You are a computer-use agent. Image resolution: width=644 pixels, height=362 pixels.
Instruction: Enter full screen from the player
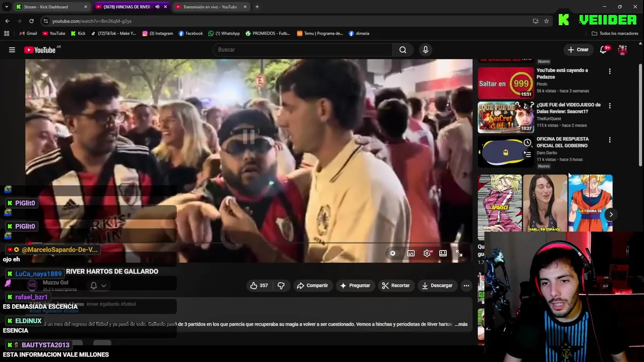pyautogui.click(x=459, y=253)
